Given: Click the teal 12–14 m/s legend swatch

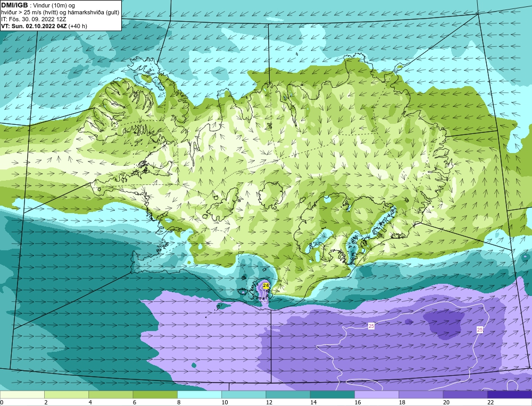Looking at the screenshot, I should (x=288, y=394).
